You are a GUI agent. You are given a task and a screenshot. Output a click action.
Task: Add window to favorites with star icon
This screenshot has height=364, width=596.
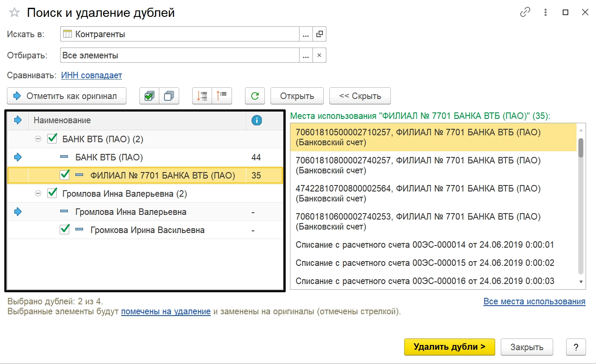(x=14, y=13)
